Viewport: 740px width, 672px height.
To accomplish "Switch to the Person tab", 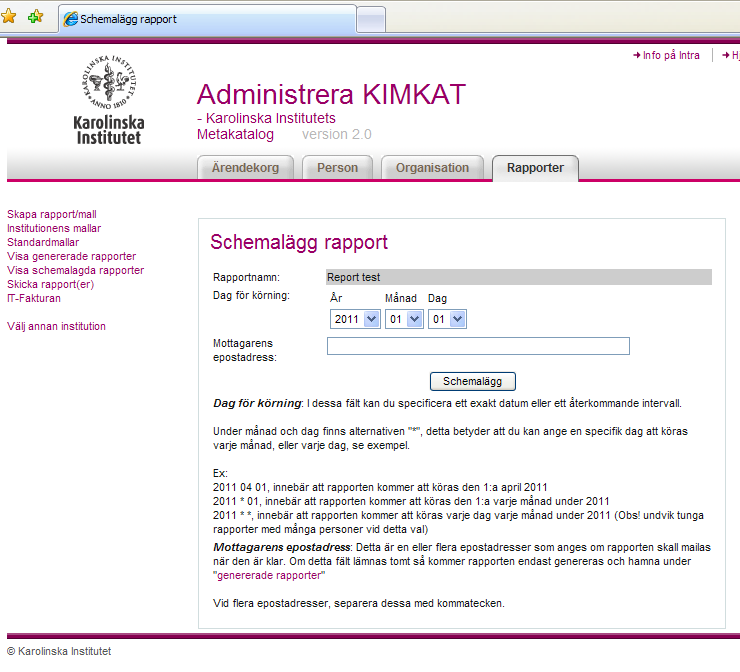I will (337, 168).
